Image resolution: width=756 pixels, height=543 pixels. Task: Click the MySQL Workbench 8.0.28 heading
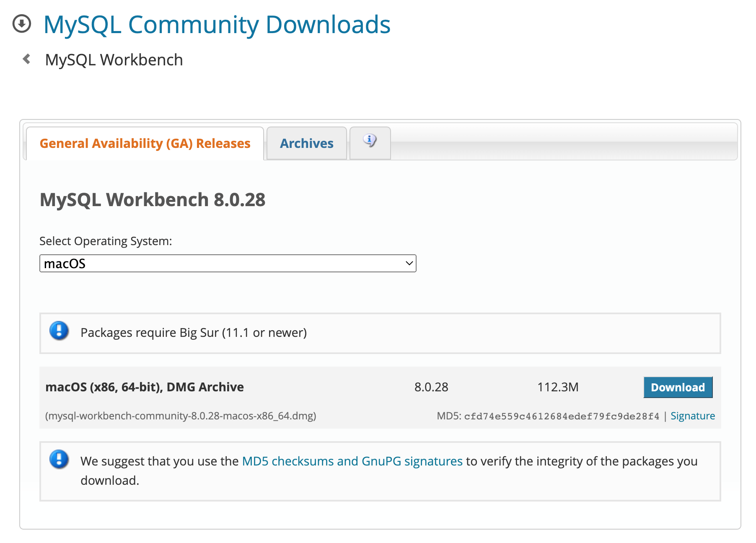(153, 199)
